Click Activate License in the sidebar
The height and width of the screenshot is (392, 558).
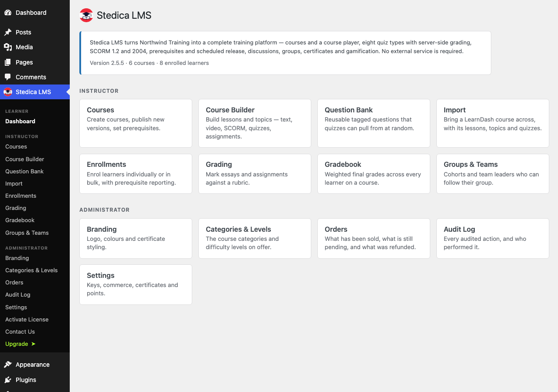[x=27, y=320]
